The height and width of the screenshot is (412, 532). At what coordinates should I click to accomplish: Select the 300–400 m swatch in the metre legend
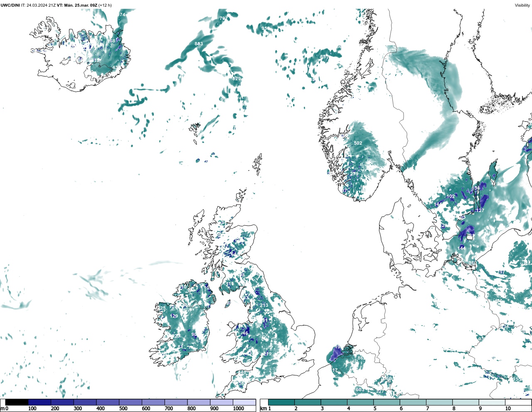coord(85,402)
